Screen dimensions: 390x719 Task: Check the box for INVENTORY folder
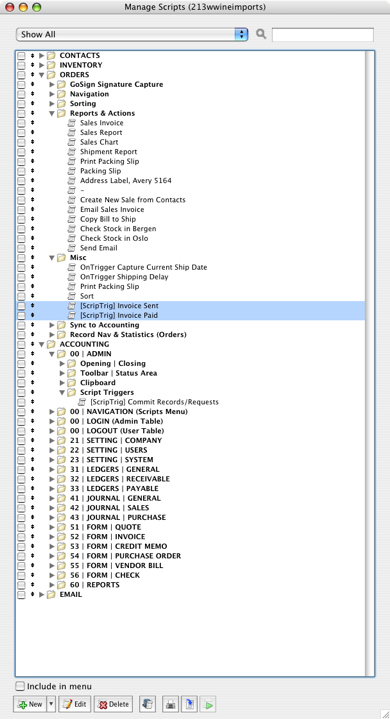(21, 65)
